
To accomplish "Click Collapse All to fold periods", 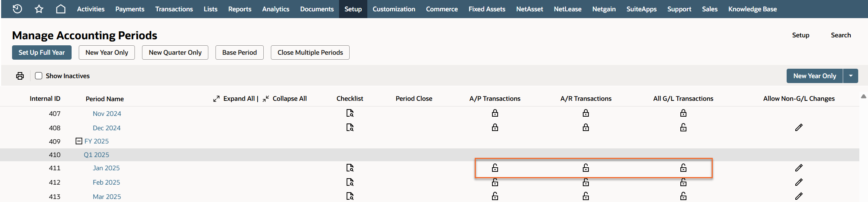I will (285, 99).
